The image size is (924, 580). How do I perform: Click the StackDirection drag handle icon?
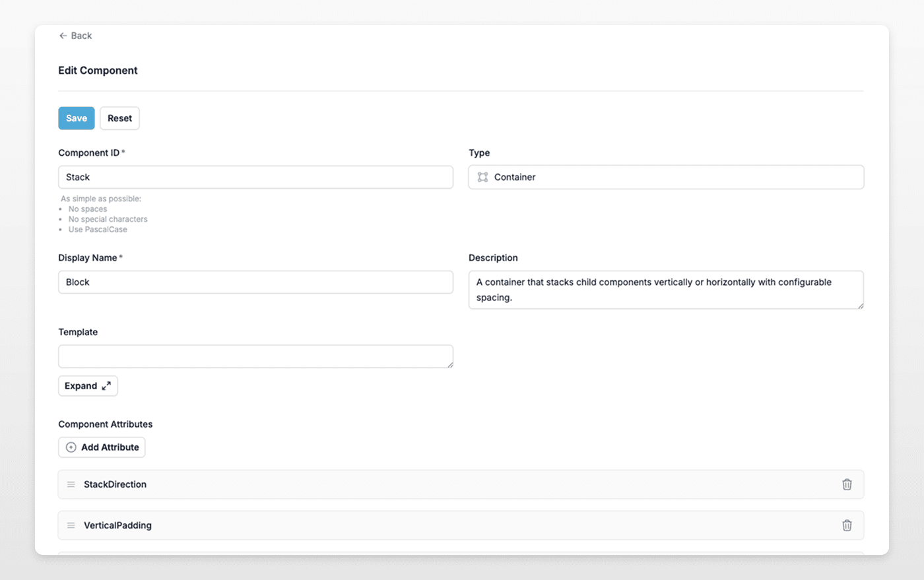(x=71, y=484)
